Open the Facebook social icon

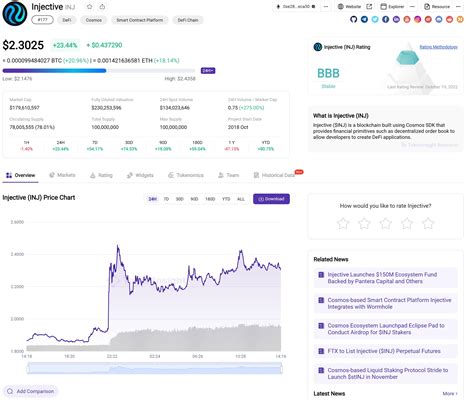(x=386, y=19)
